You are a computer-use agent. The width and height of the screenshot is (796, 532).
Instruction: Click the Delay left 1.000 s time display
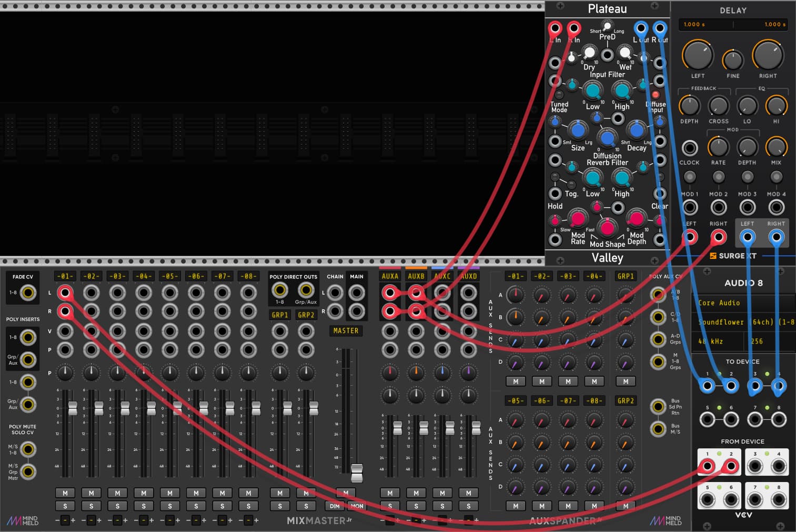(694, 24)
